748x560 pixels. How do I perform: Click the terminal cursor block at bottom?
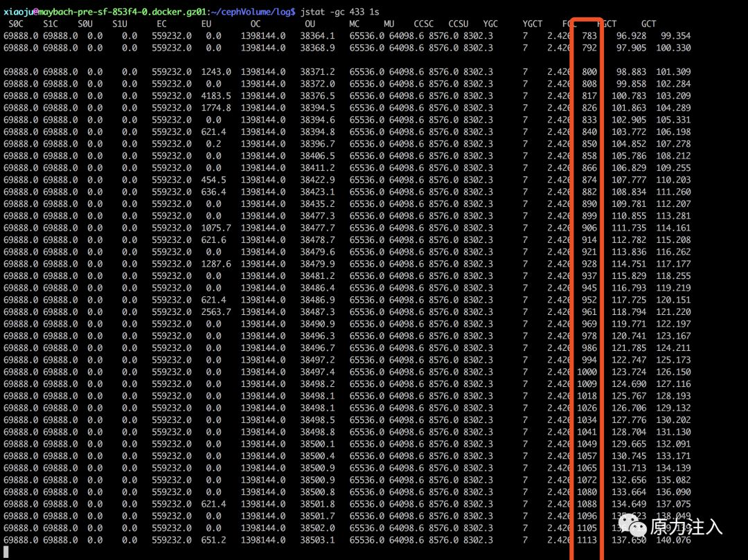pyautogui.click(x=6, y=552)
